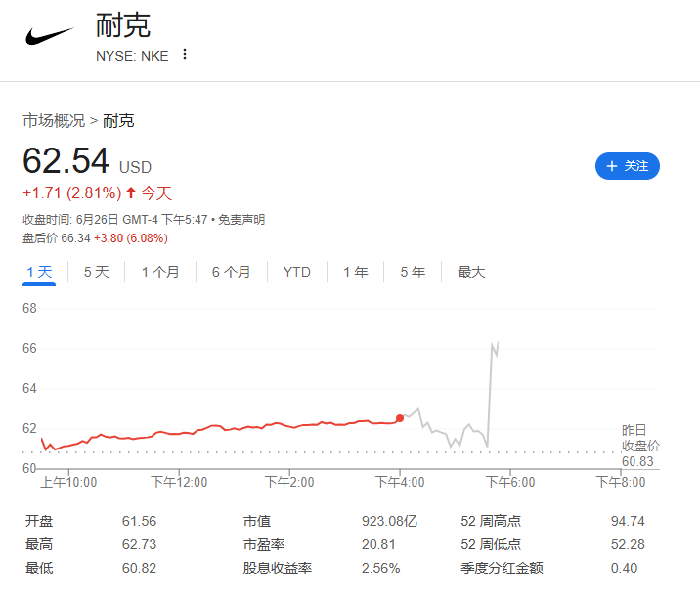
Task: Click the 68 y-axis label
Action: (29, 308)
